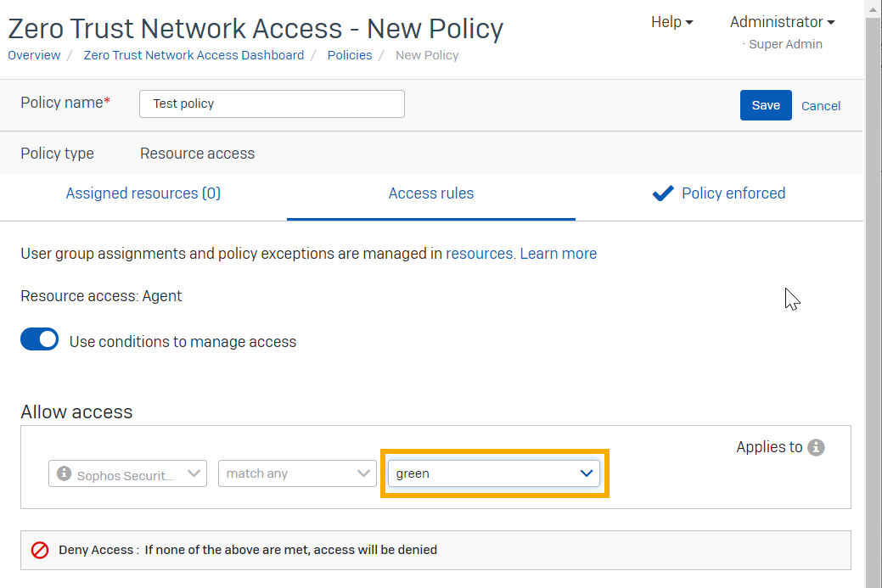Image resolution: width=882 pixels, height=588 pixels.
Task: Click the chevron on the green dropdown
Action: 586,473
